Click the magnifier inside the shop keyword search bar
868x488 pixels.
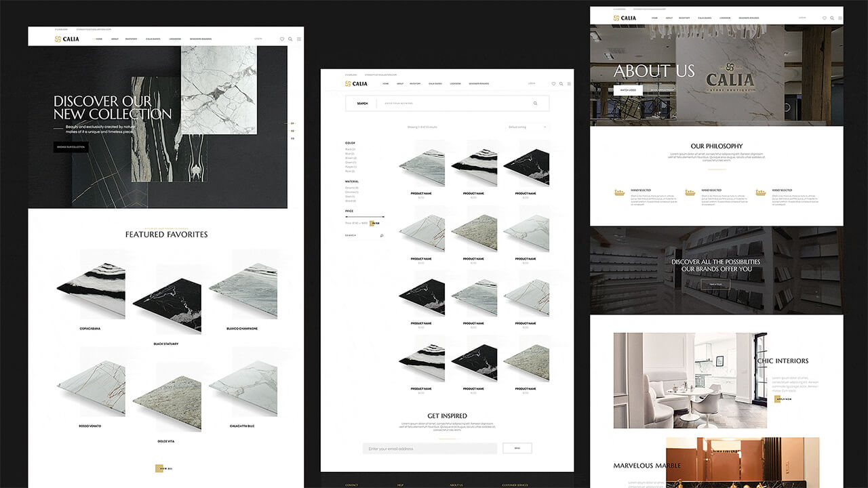[x=535, y=104]
